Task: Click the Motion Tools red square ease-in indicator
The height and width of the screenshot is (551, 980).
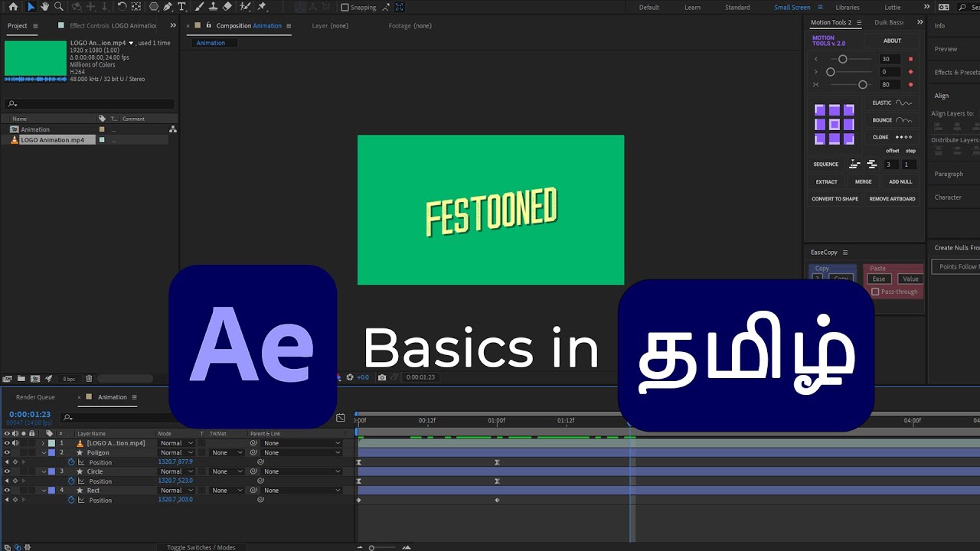Action: pyautogui.click(x=910, y=59)
